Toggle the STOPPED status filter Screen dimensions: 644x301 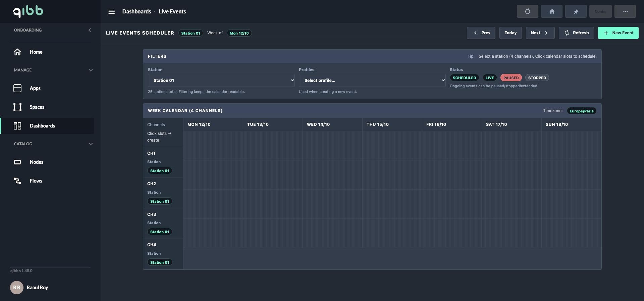(x=537, y=78)
